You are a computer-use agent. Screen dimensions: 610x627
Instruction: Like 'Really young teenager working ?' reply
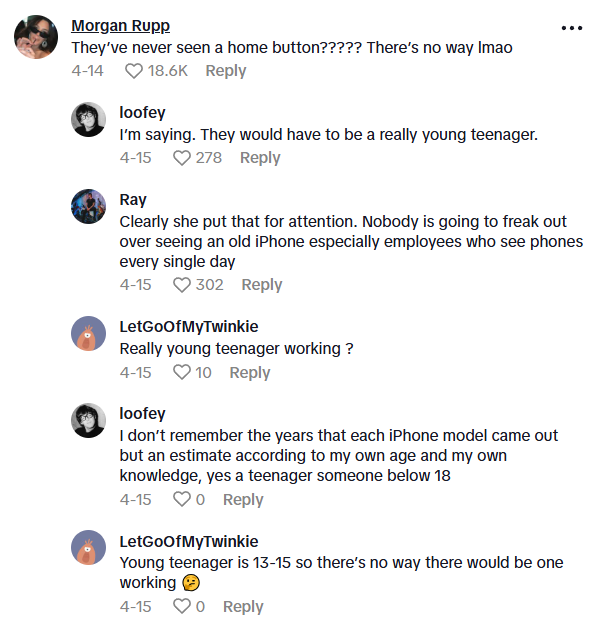tap(182, 373)
